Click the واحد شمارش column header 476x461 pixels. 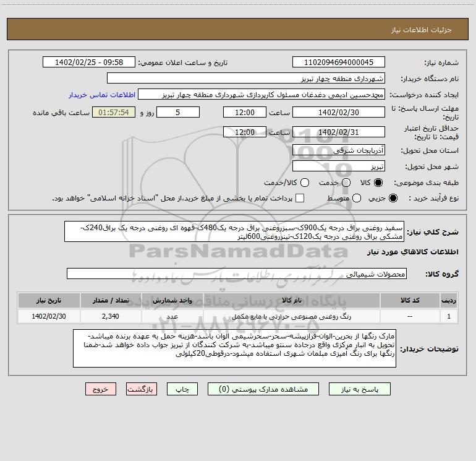[172, 300]
